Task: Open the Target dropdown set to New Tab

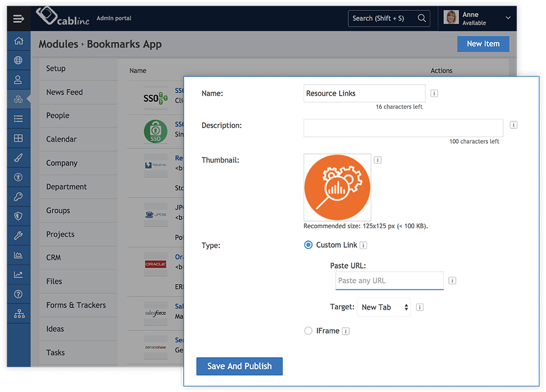Action: (384, 307)
